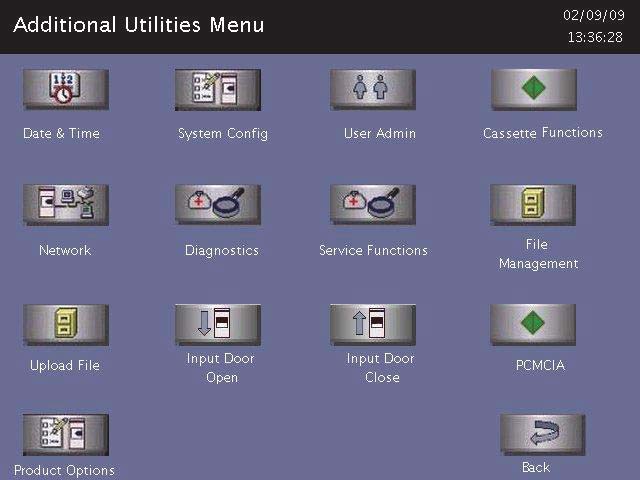Click the "Upload File" label
Viewport: 640px width, 480px height.
[x=64, y=366]
